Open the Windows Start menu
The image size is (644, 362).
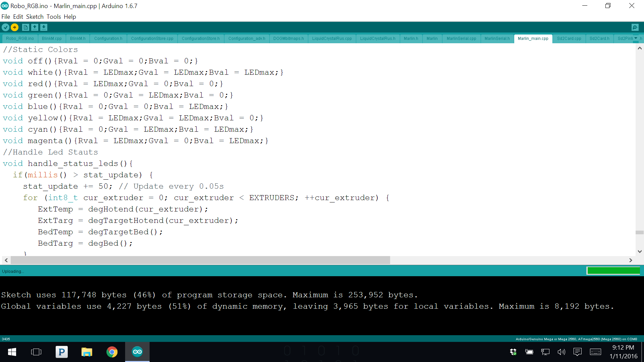[x=12, y=352]
